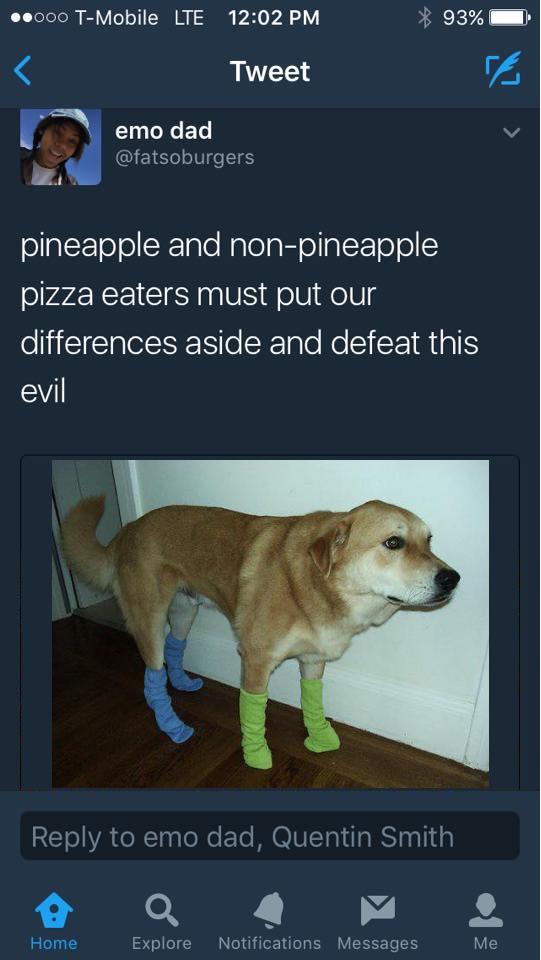The image size is (541, 960).
Task: Open the Messages envelope icon
Action: [x=378, y=910]
